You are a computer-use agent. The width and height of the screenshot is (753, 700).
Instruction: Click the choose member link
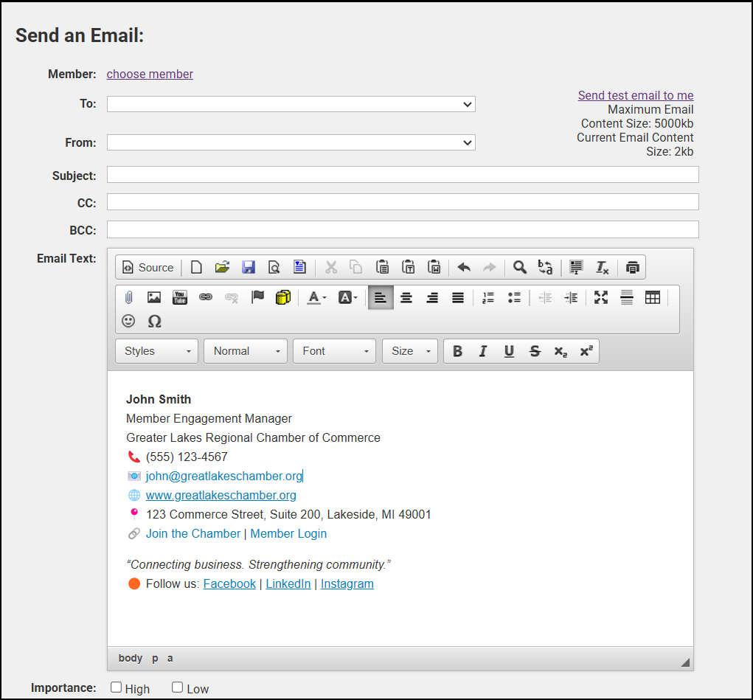[150, 74]
